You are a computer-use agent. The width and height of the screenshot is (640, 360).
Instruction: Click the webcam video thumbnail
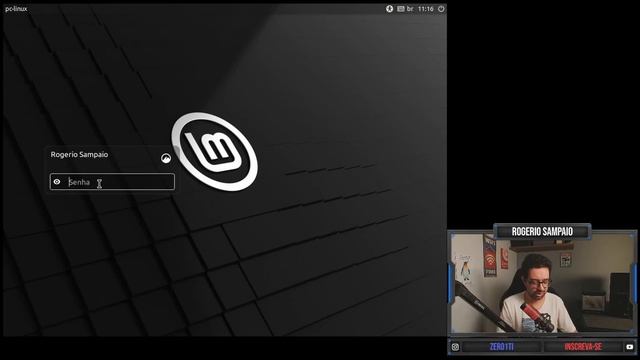[542, 283]
